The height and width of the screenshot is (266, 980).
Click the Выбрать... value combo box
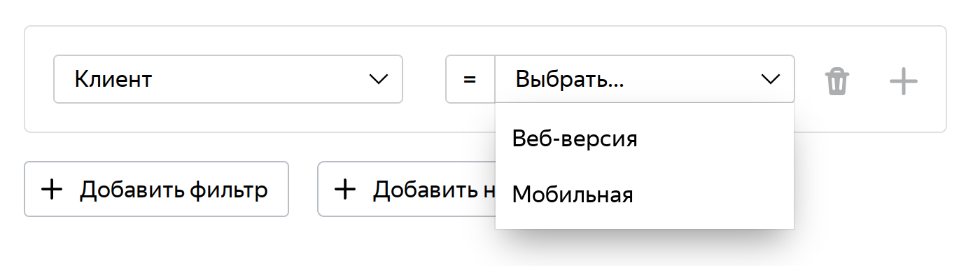(645, 79)
